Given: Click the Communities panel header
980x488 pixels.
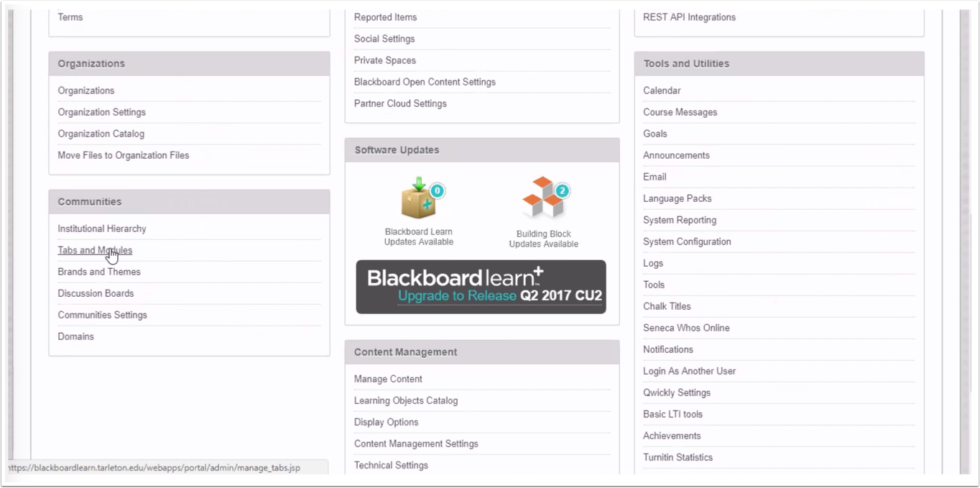Looking at the screenshot, I should (189, 202).
